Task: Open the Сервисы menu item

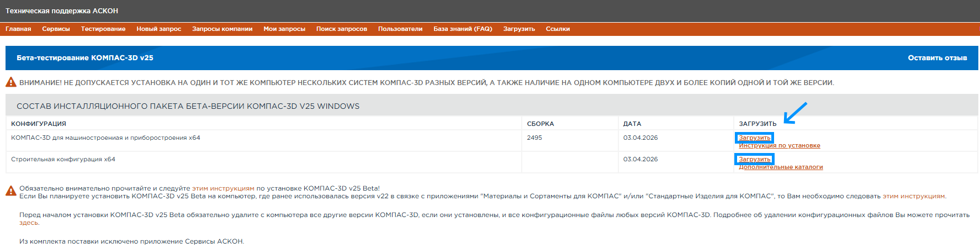Action: click(56, 29)
